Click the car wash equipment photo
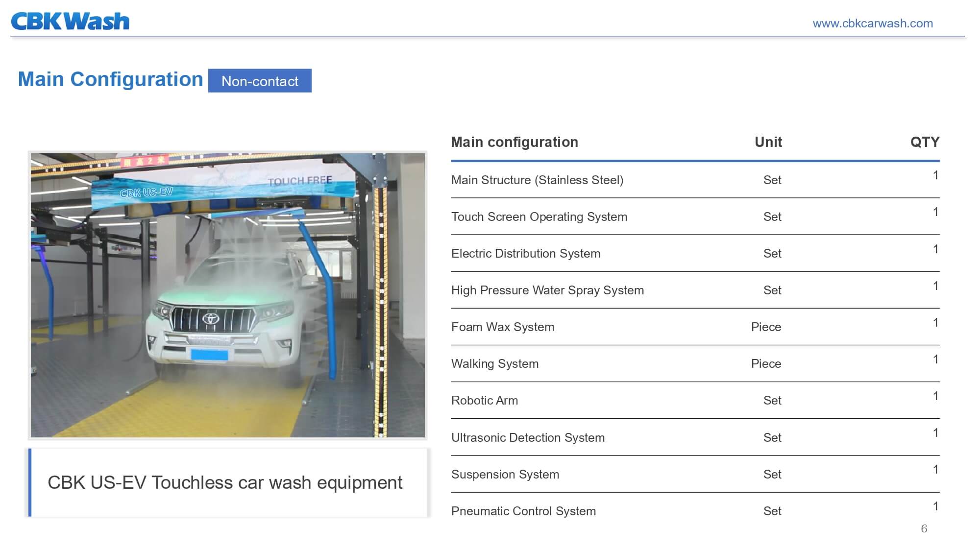This screenshot has height=551, width=980. (228, 295)
